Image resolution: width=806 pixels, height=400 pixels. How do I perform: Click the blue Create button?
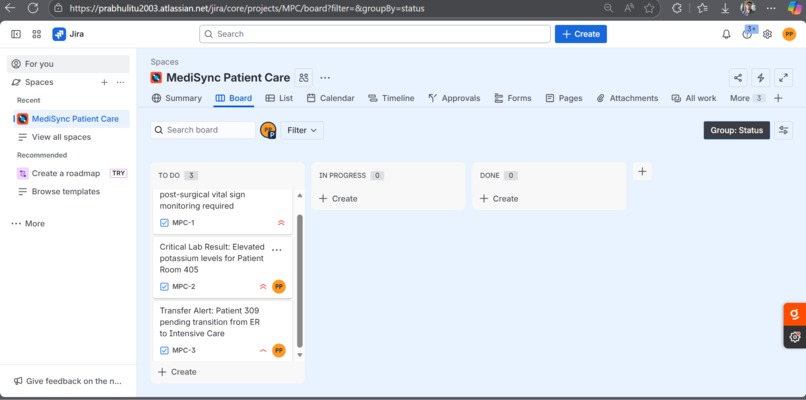coord(581,34)
